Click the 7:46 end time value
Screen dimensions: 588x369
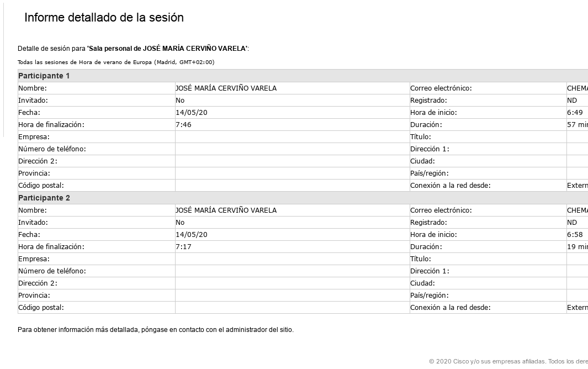click(183, 125)
